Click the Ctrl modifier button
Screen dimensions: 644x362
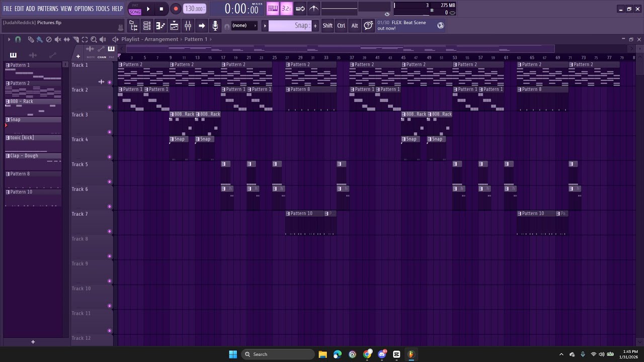(341, 26)
